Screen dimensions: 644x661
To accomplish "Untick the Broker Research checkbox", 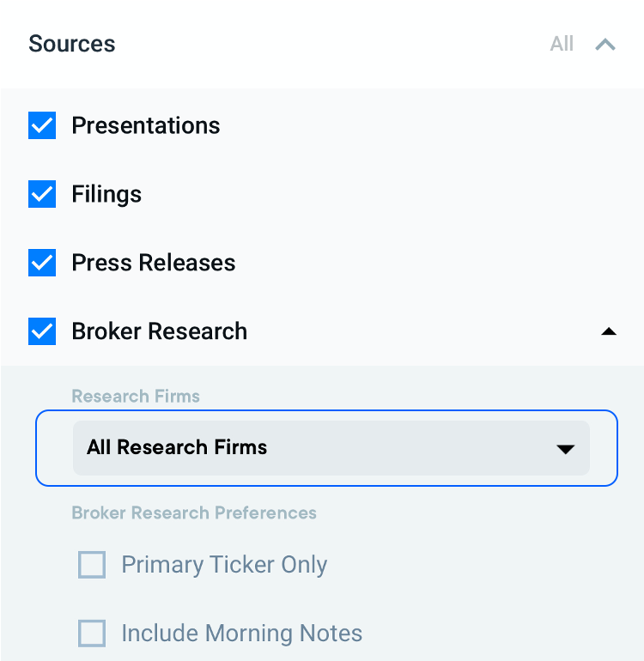I will point(42,331).
